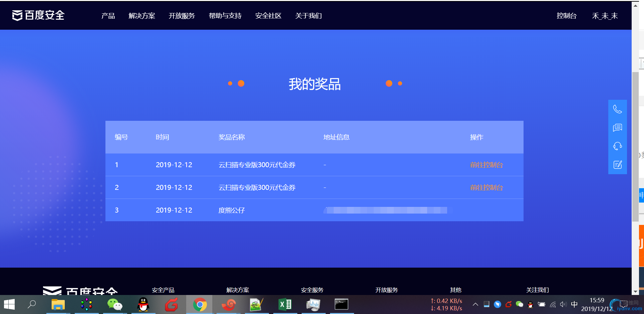Click footer heading 关注我们
The image size is (644, 314).
538,290
